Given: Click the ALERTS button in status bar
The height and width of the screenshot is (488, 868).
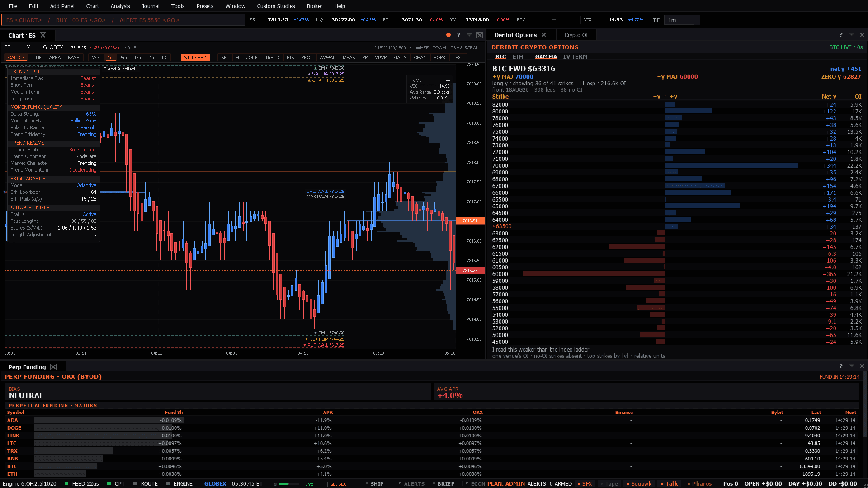Looking at the screenshot, I should (412, 483).
